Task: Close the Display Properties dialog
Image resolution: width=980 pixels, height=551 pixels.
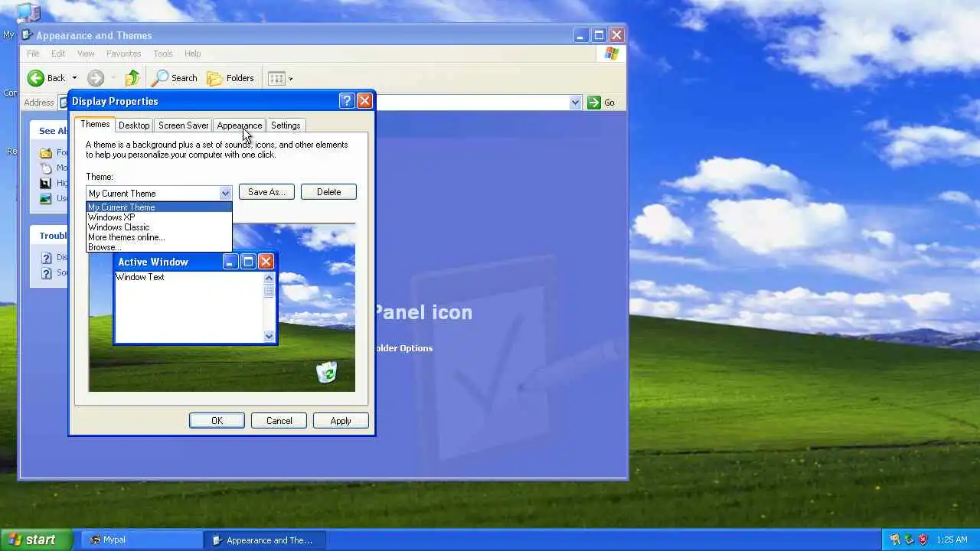Action: (x=364, y=101)
